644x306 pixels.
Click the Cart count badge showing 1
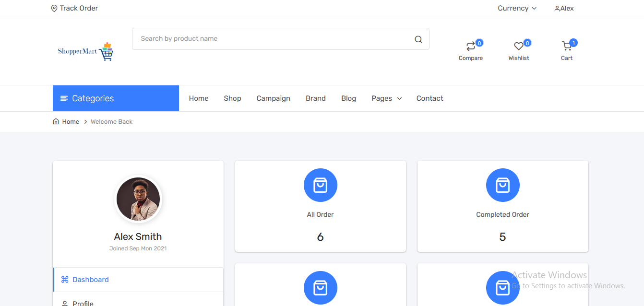point(573,43)
